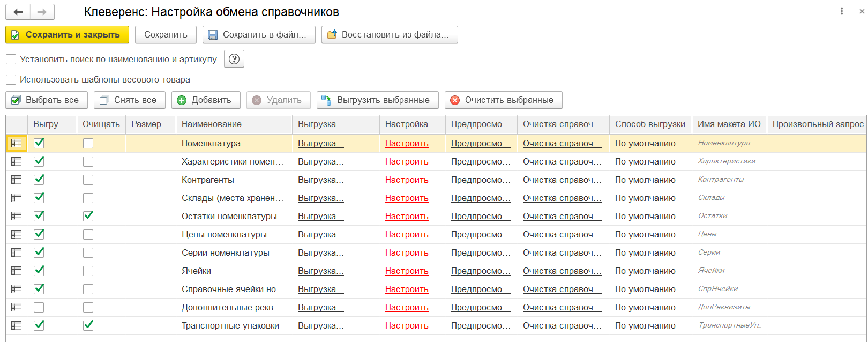Sort by the Наименование column header
This screenshot has height=342, width=868.
234,124
